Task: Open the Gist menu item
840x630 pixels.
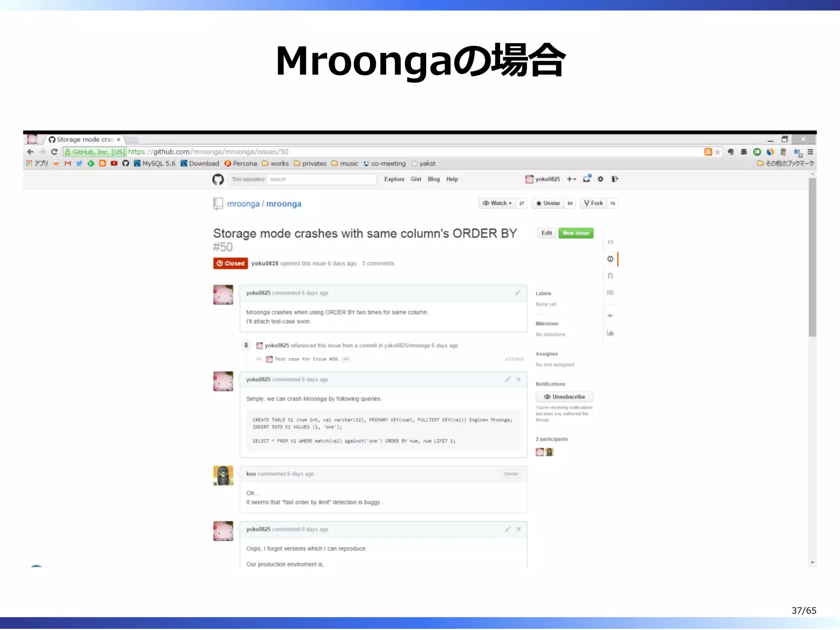Action: pos(416,179)
